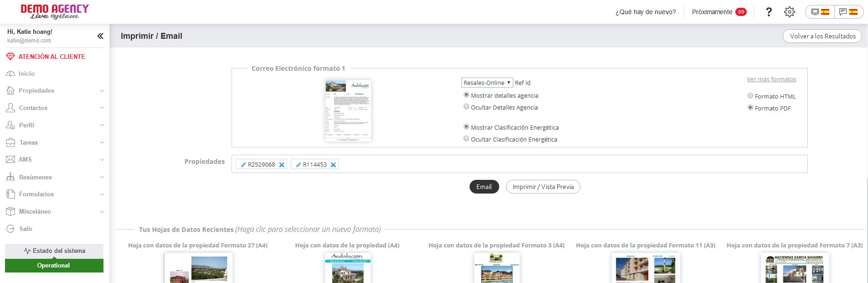Click the Misceláneo box icon
This screenshot has width=868, height=283.
click(x=10, y=211)
